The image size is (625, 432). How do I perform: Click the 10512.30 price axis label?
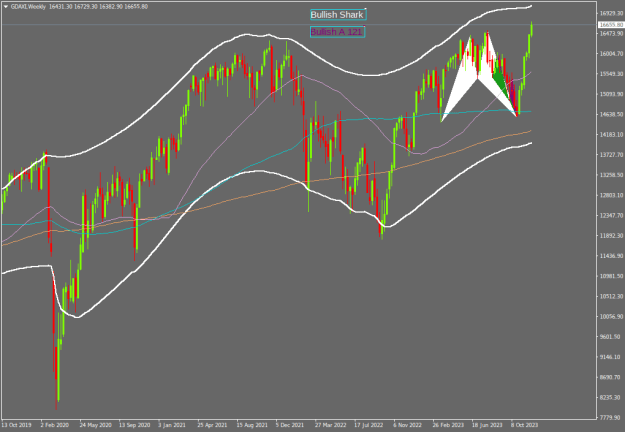[x=611, y=297]
